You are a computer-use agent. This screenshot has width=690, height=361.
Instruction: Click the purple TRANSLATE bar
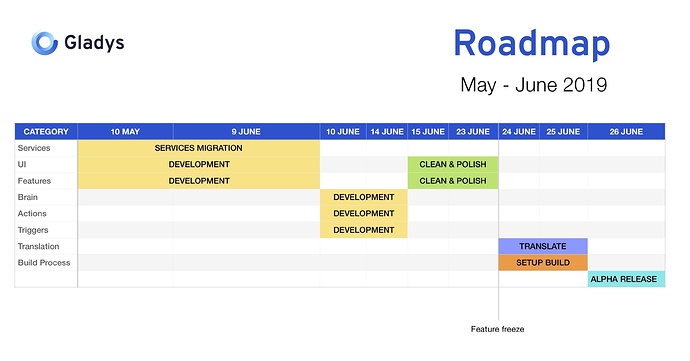pos(543,246)
